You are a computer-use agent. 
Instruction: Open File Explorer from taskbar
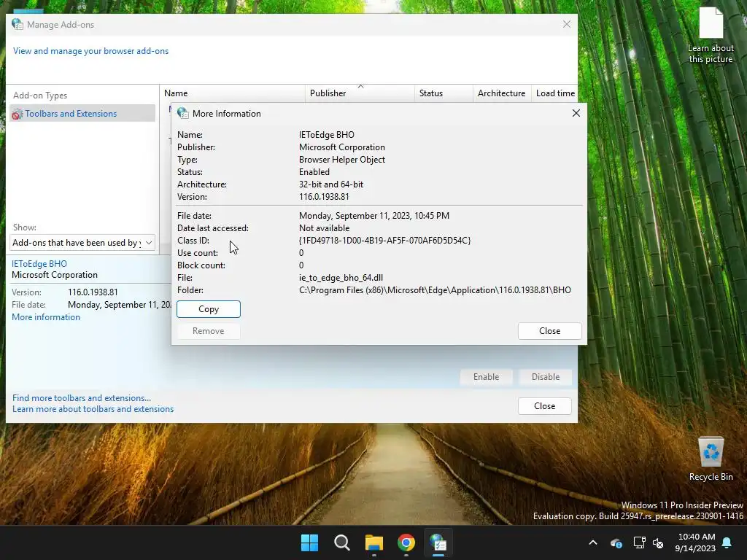click(x=374, y=542)
